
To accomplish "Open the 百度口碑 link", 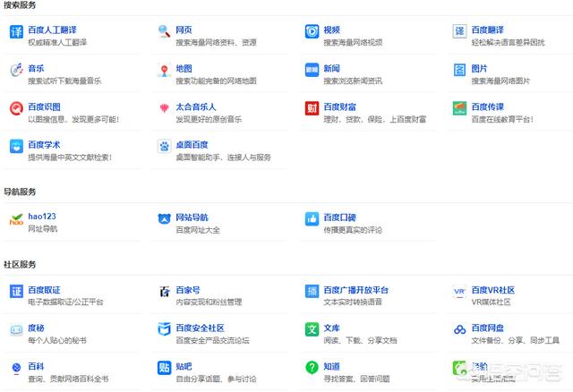I will (340, 217).
